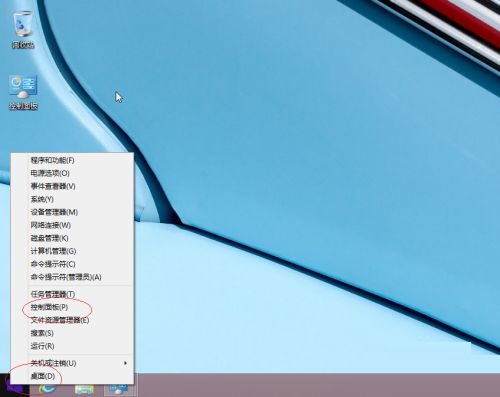Launch 命令提示符(C) from the menu
The image size is (500, 397).
(x=53, y=264)
